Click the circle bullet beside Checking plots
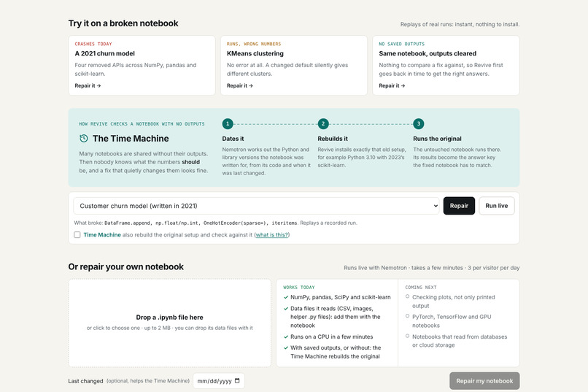588x392 pixels. pyautogui.click(x=407, y=296)
